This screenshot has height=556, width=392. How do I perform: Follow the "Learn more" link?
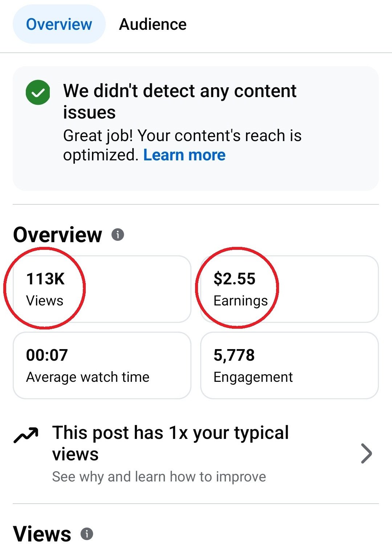pos(184,155)
